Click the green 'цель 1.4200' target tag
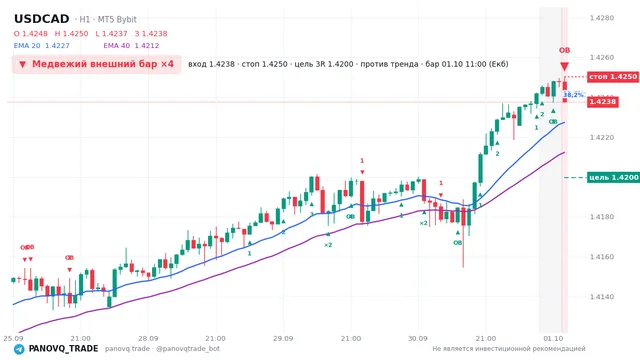640x360 pixels. (613, 178)
